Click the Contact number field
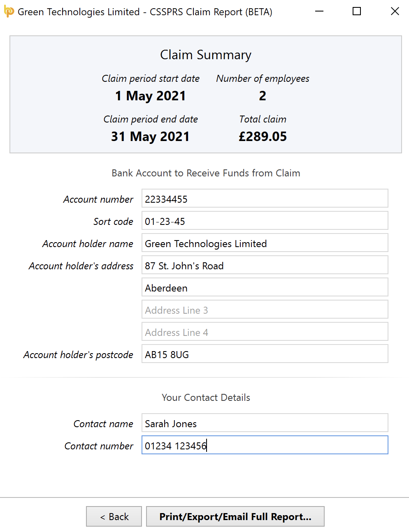 (x=265, y=445)
